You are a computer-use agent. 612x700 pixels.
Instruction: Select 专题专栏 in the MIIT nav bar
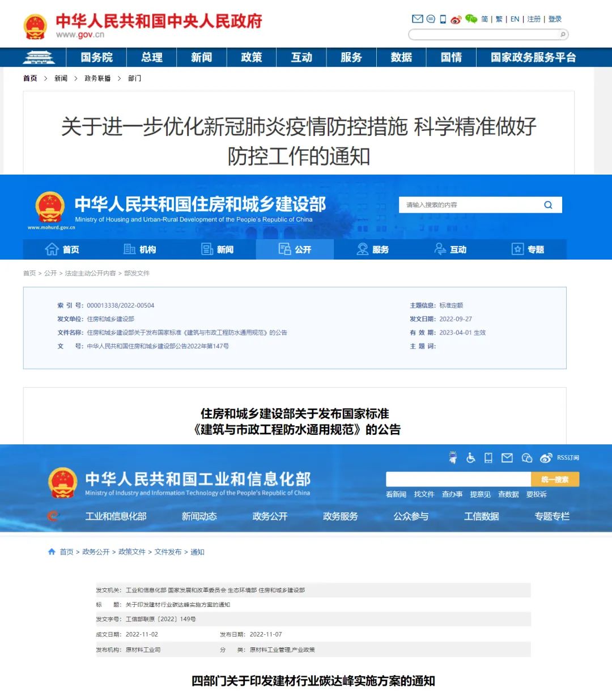pos(552,516)
